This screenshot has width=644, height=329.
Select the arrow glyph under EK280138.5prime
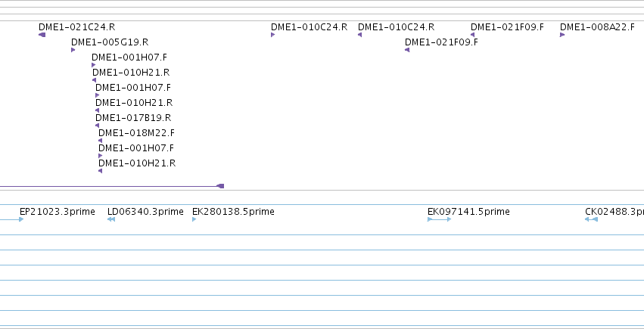point(194,219)
